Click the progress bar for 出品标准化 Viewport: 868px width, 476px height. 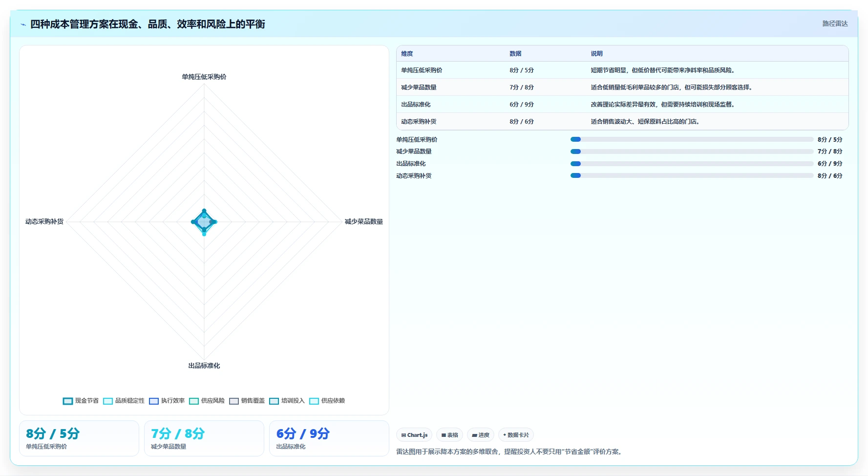[x=692, y=164]
